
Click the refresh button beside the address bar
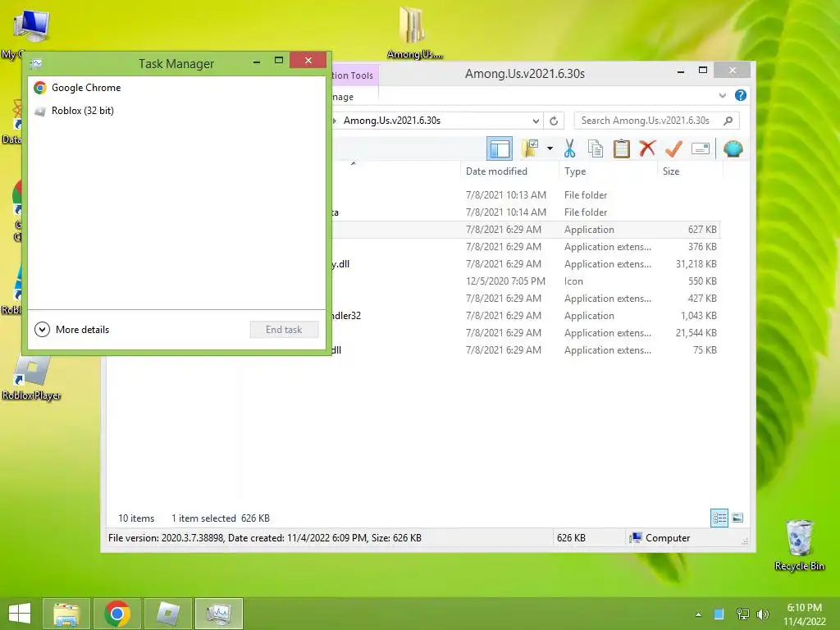pos(554,121)
